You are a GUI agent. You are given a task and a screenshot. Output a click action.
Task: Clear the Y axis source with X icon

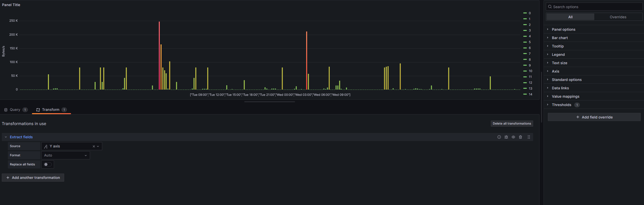[94, 146]
